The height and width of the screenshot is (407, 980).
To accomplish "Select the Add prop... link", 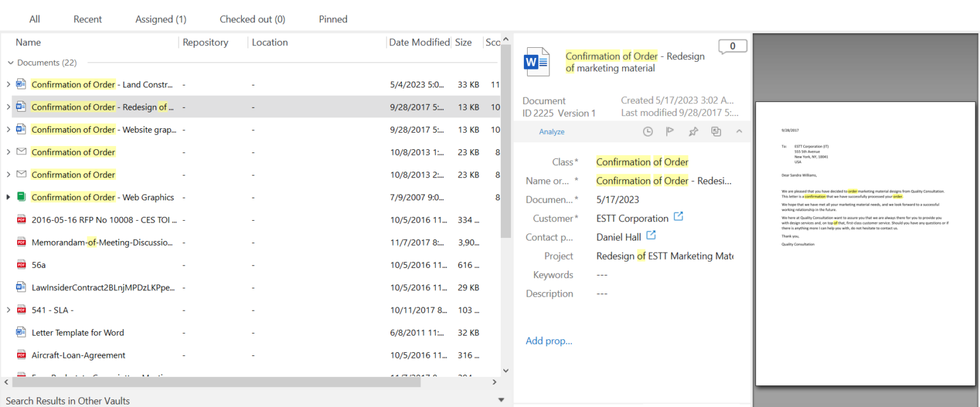I will point(549,341).
